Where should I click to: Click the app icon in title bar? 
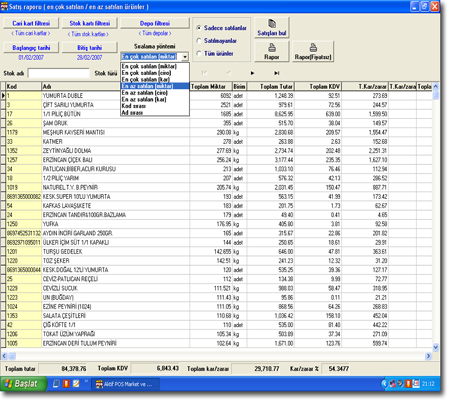click(x=4, y=6)
